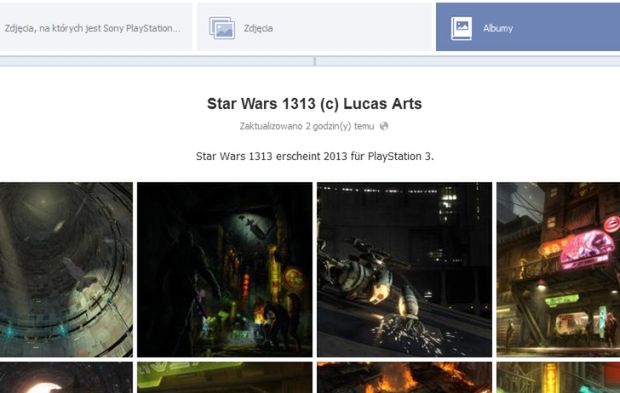Open the dark alley neon signs thumbnail
Image resolution: width=620 pixels, height=393 pixels.
225,270
